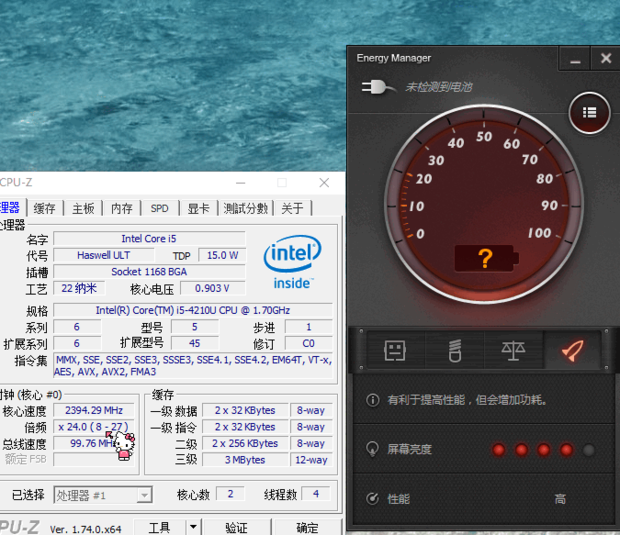Switch to the SPD tab in CPU-Z
620x535 pixels.
pos(159,208)
